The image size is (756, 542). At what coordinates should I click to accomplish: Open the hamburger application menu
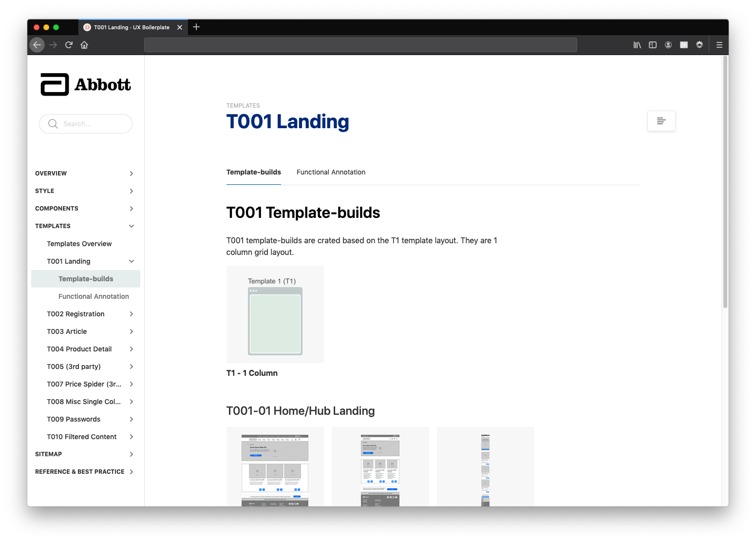(719, 45)
